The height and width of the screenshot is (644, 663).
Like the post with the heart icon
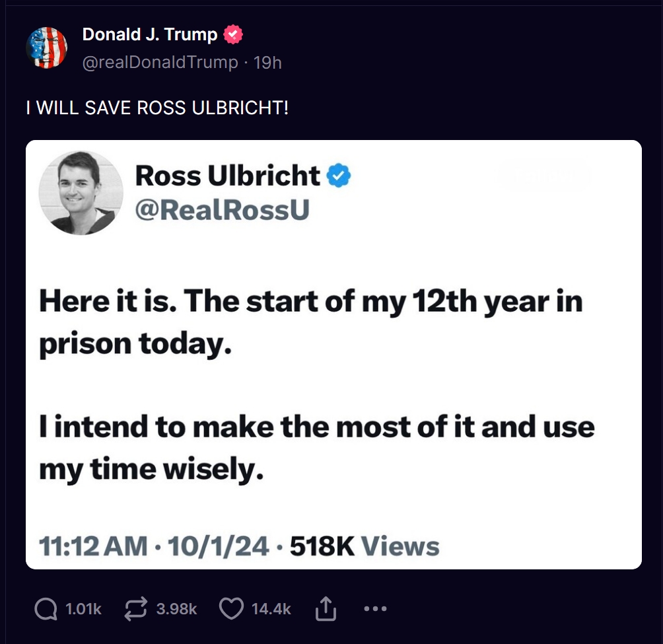click(230, 609)
